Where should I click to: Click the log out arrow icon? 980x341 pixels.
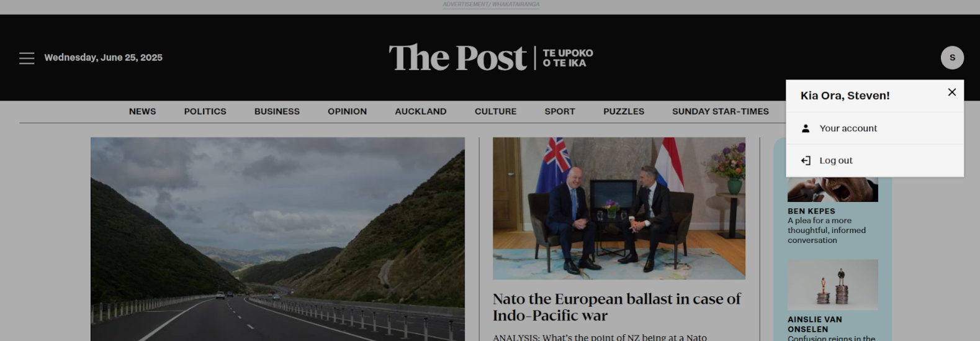(x=806, y=161)
